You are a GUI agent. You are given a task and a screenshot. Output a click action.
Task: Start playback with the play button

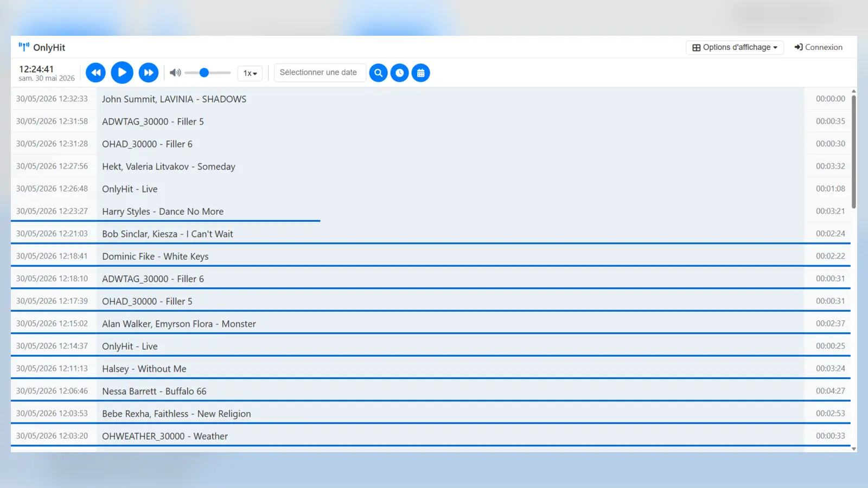tap(122, 73)
